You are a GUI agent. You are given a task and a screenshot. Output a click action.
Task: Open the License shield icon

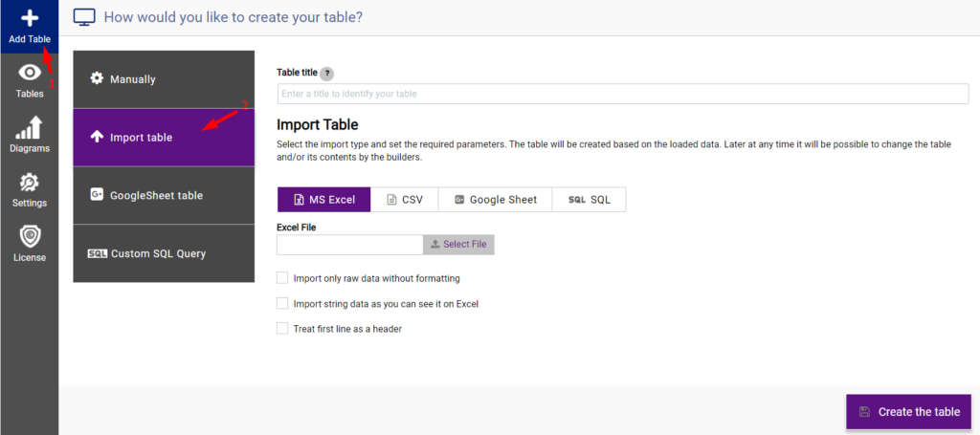[x=30, y=236]
